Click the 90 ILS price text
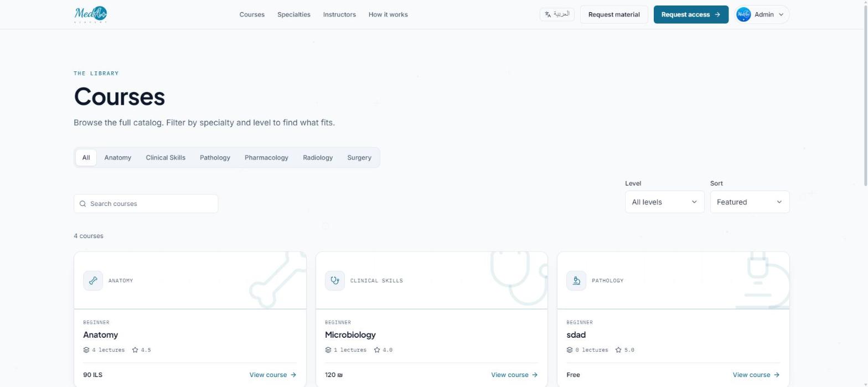This screenshot has height=387, width=868. click(x=92, y=375)
